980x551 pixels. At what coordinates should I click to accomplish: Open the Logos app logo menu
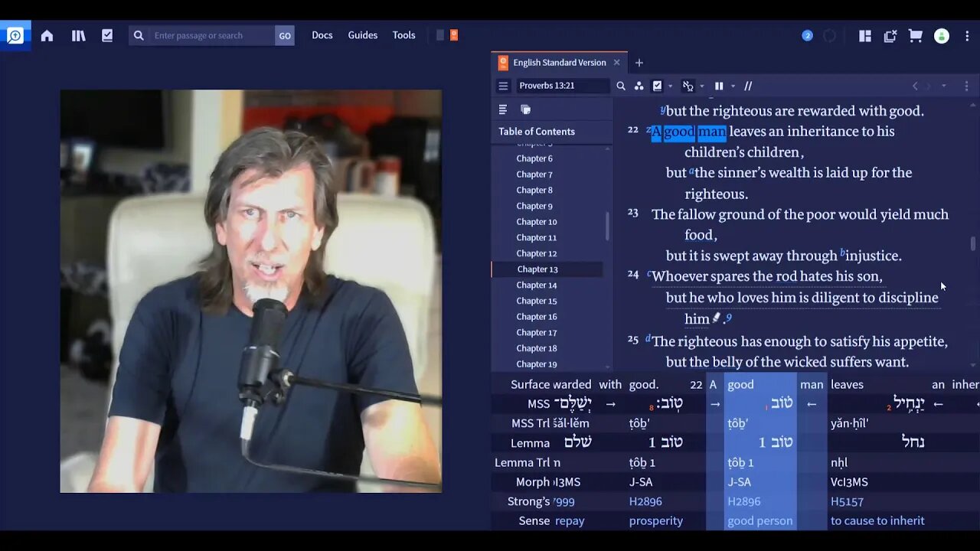pyautogui.click(x=15, y=35)
